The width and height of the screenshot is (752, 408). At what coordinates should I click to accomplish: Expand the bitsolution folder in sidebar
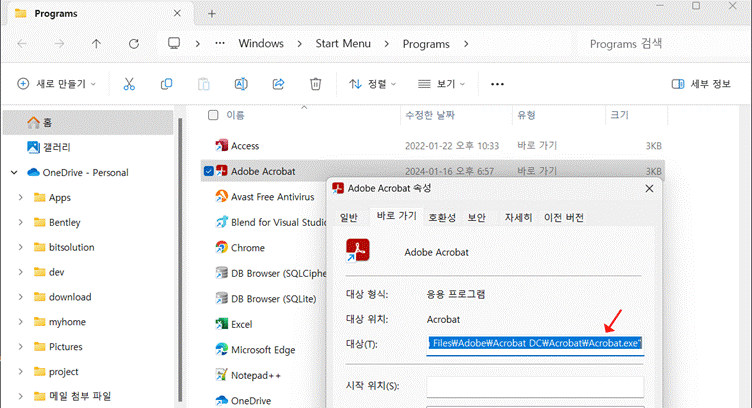(21, 247)
